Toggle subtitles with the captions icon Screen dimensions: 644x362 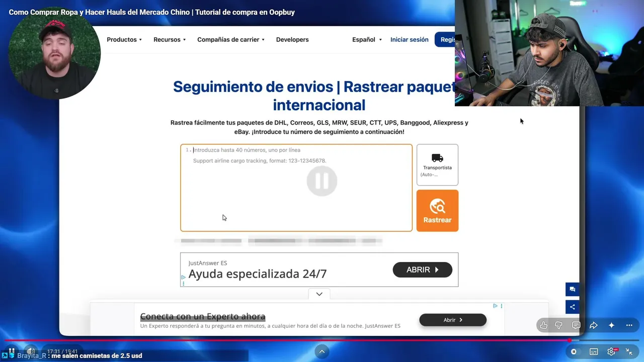point(594,352)
